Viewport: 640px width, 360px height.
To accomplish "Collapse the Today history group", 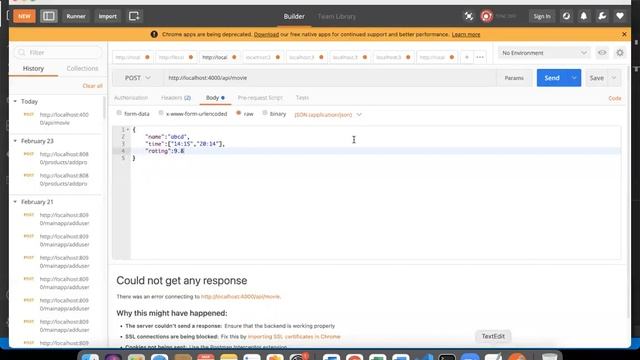I will click(16, 101).
